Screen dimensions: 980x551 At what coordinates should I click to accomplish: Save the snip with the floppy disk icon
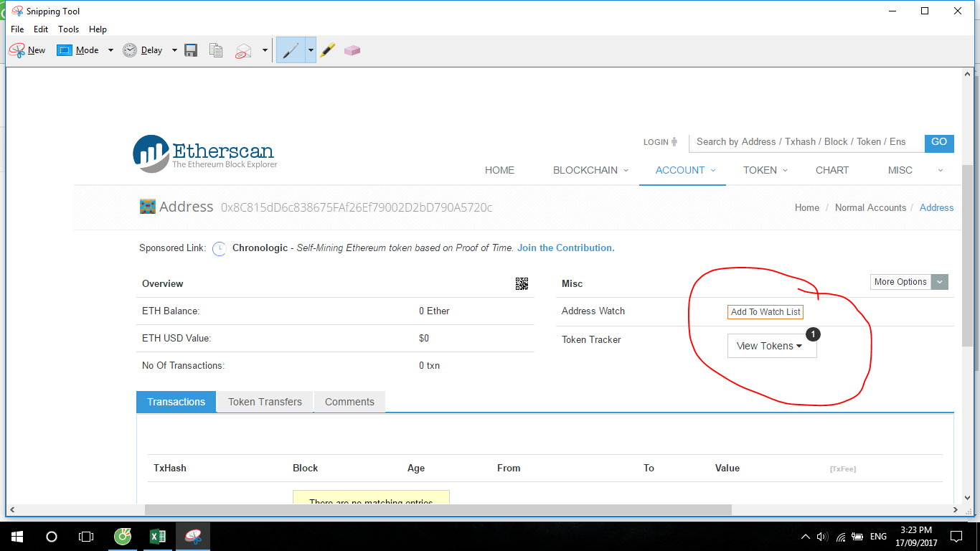(191, 50)
